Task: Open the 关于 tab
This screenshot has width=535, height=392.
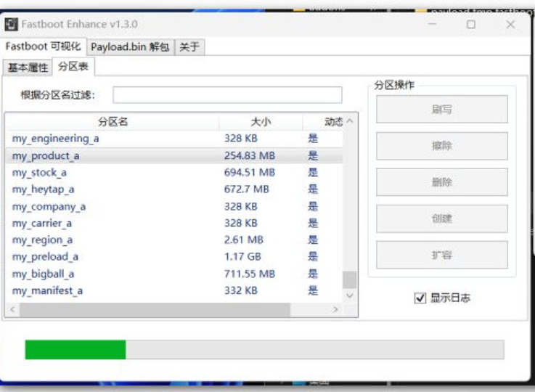Action: [189, 47]
